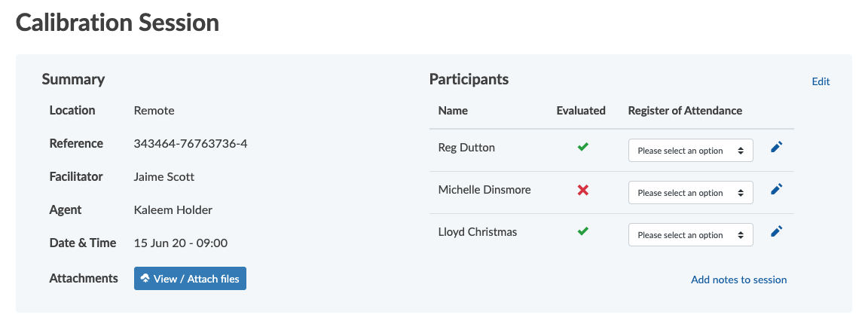Click the pencil edit icon for Michelle Dinsmore

(x=777, y=189)
